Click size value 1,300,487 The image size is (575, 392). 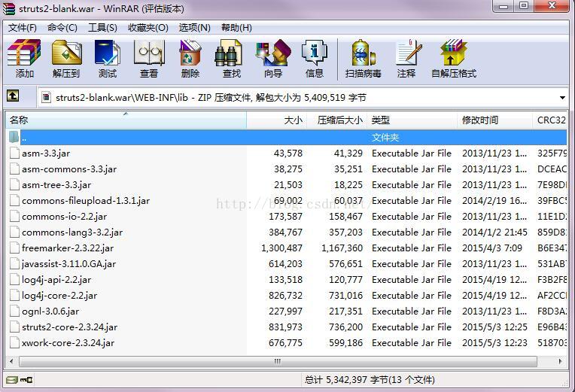point(282,248)
